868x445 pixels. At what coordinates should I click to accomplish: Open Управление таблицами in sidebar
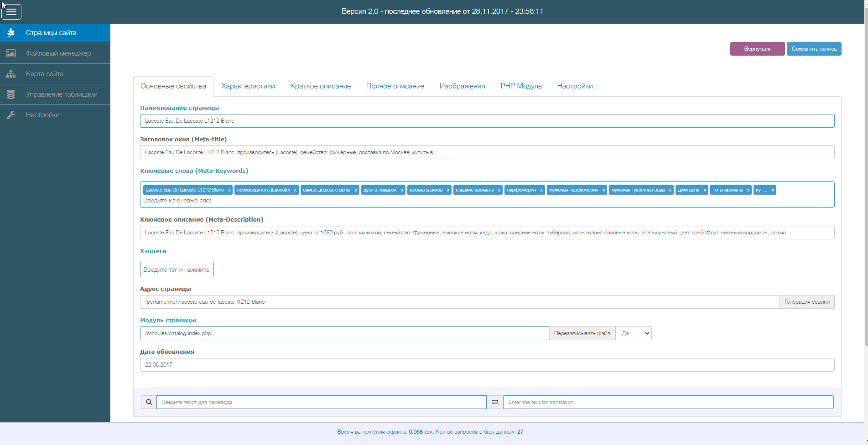[55, 94]
